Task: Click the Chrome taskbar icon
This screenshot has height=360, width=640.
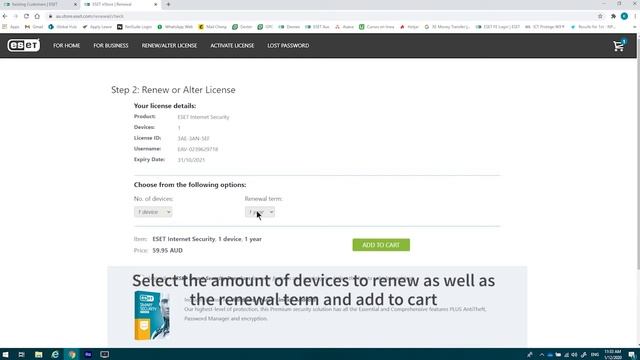Action: pyautogui.click(x=72, y=354)
